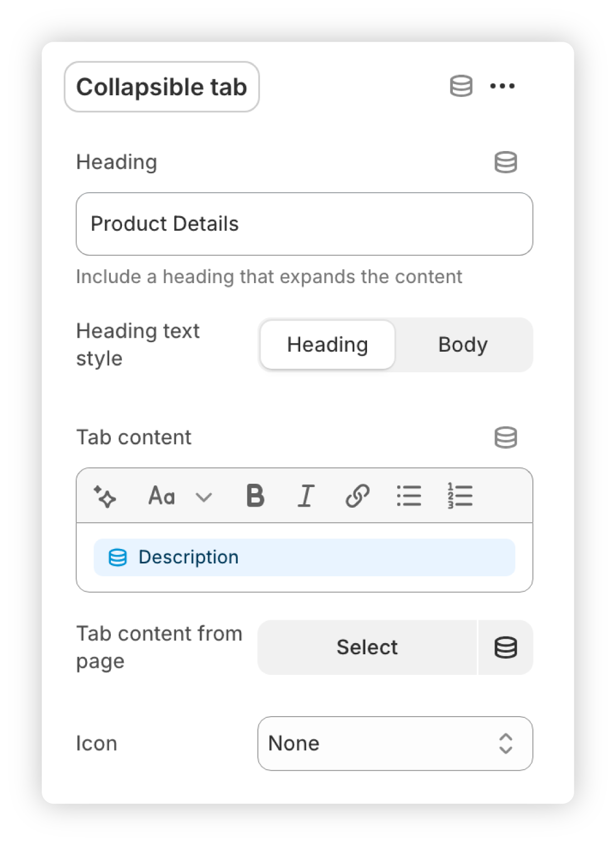Open the Aa text style dropdown
This screenshot has width=616, height=846.
[162, 495]
